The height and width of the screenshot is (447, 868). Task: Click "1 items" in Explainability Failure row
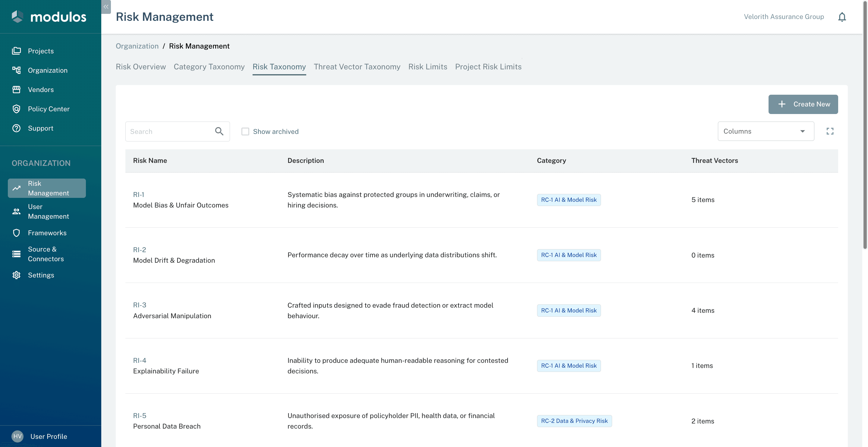[x=702, y=366]
